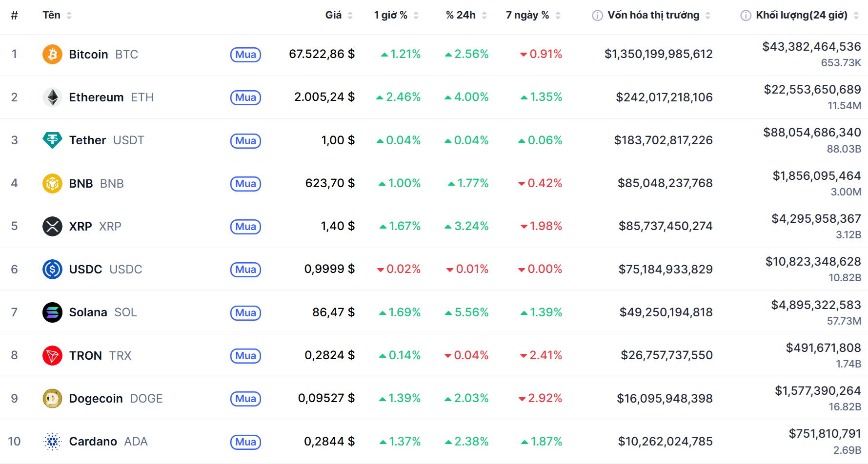Click the Dogecoin logo icon
This screenshot has width=868, height=464.
(x=52, y=399)
